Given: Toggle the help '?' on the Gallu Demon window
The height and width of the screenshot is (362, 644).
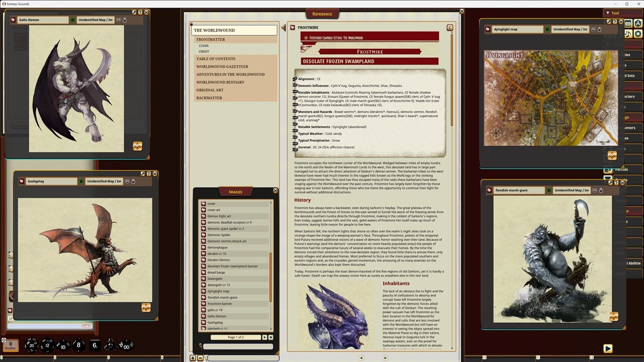Looking at the screenshot, I should (140, 12).
